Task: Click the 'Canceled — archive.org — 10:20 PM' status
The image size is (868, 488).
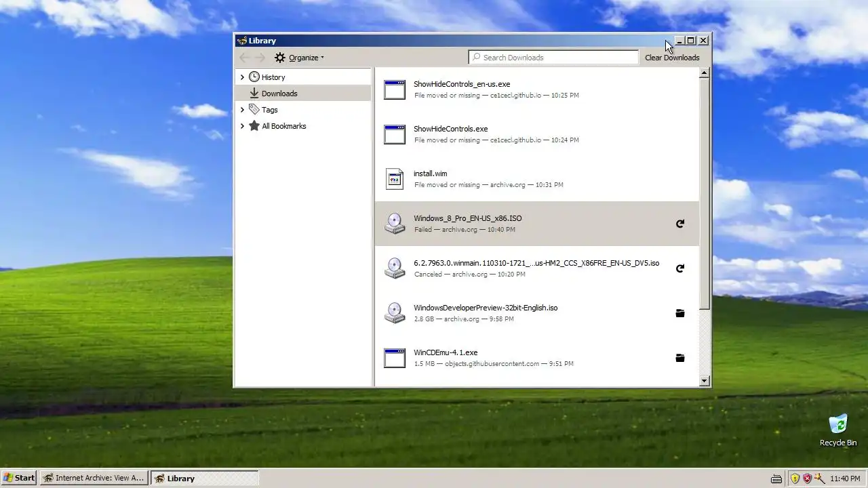Action: (x=470, y=274)
